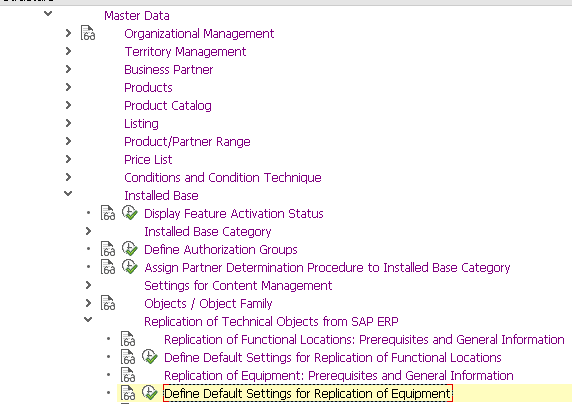Execute activity icon beside Define Authorization Groups

[130, 249]
